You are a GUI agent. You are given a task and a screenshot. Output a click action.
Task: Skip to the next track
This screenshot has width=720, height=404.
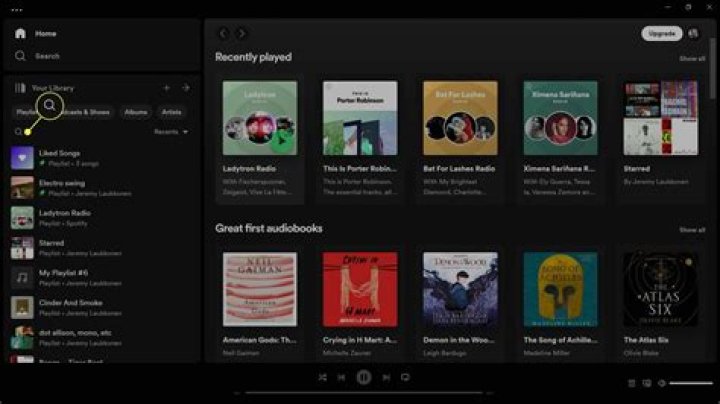click(386, 377)
